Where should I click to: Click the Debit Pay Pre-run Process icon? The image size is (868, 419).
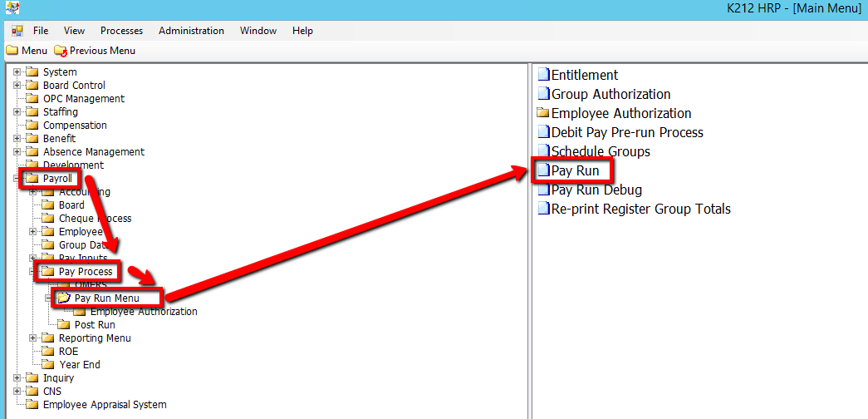pos(544,133)
